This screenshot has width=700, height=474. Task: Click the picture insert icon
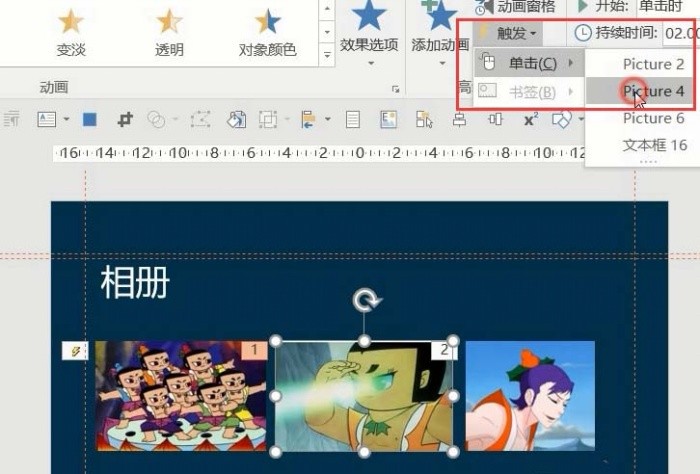point(388,119)
